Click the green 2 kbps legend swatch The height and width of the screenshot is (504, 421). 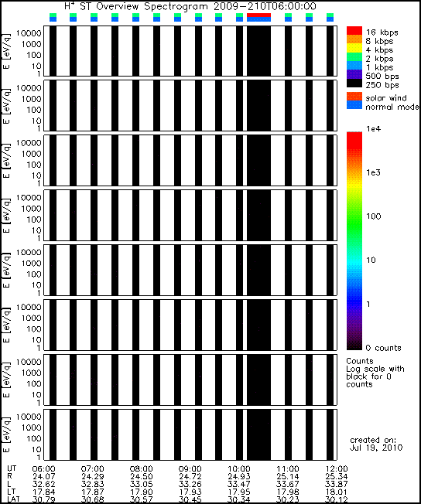pyautogui.click(x=354, y=57)
